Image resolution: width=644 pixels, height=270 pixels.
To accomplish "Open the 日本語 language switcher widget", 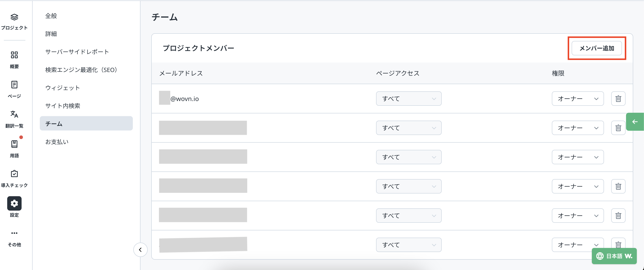I will [614, 256].
